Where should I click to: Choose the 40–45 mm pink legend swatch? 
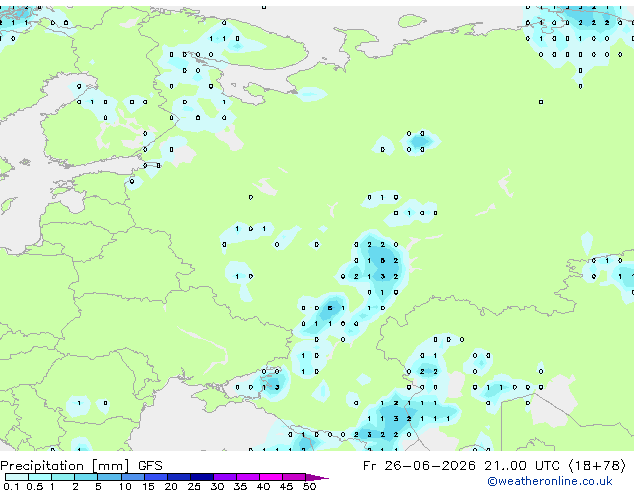pyautogui.click(x=271, y=477)
